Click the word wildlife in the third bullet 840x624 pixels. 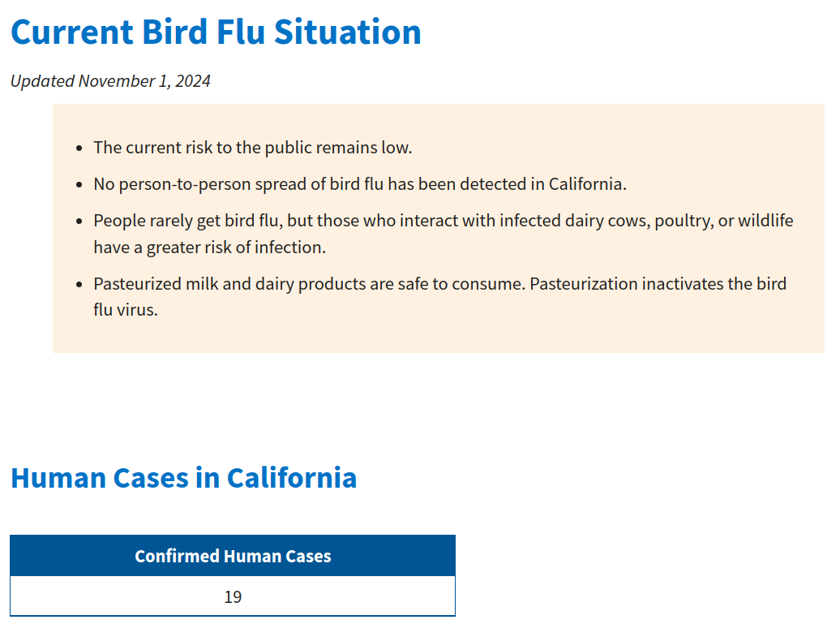(x=765, y=221)
